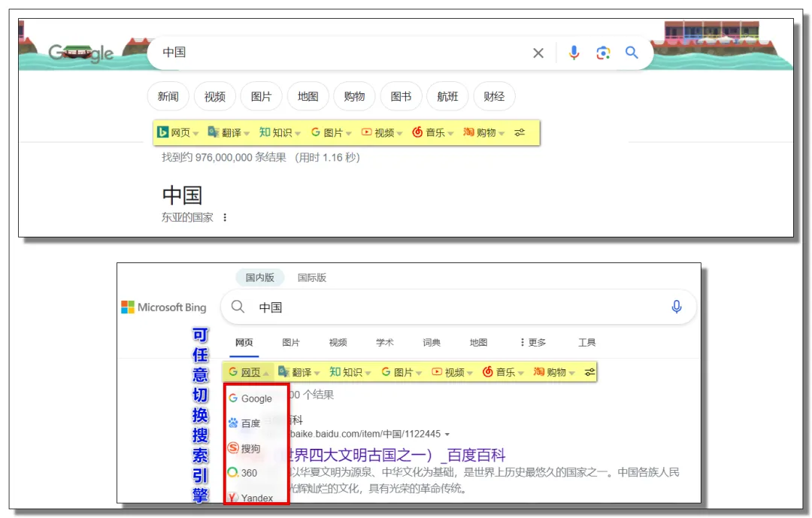Start Google voice search microphone
This screenshot has width=812, height=518.
[574, 53]
